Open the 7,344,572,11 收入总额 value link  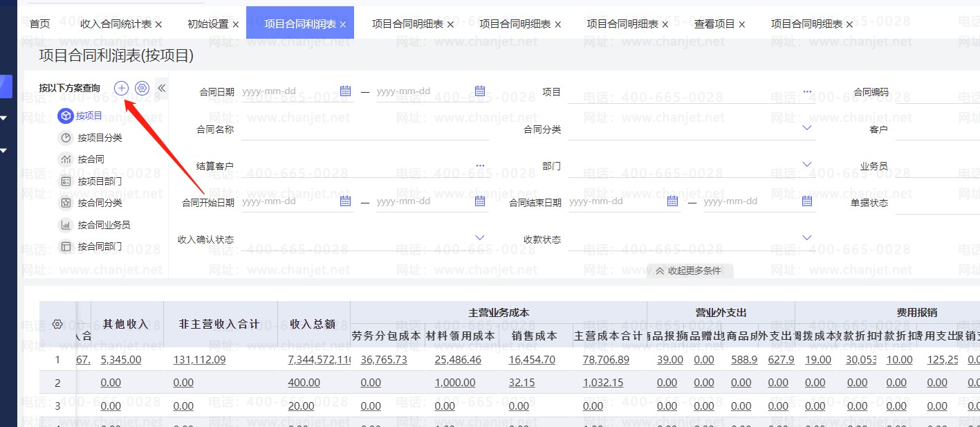tap(320, 360)
